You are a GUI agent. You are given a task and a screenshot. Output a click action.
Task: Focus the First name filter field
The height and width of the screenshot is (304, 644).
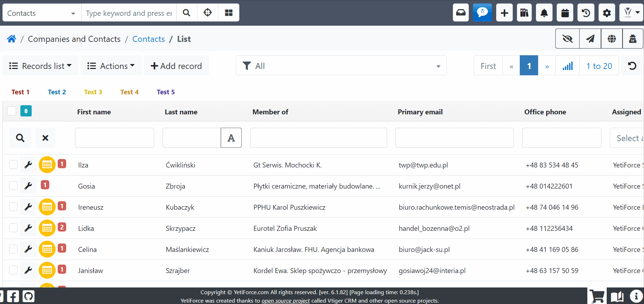(114, 138)
